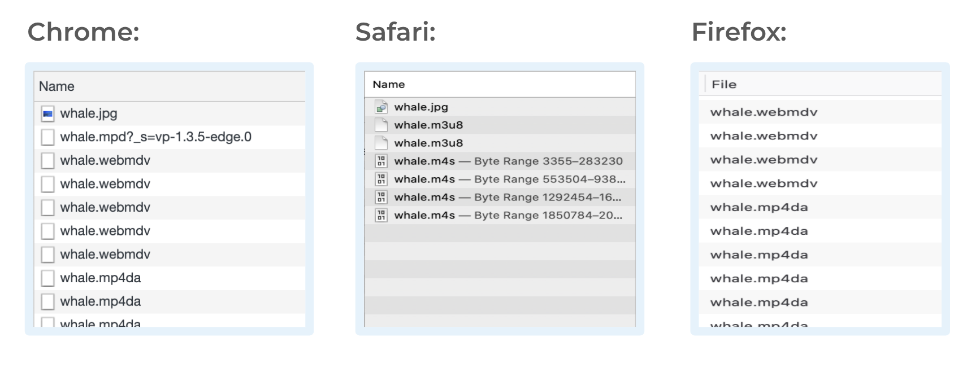
Task: Click binary icon for Byte Range 1850784–20
Action: point(381,216)
